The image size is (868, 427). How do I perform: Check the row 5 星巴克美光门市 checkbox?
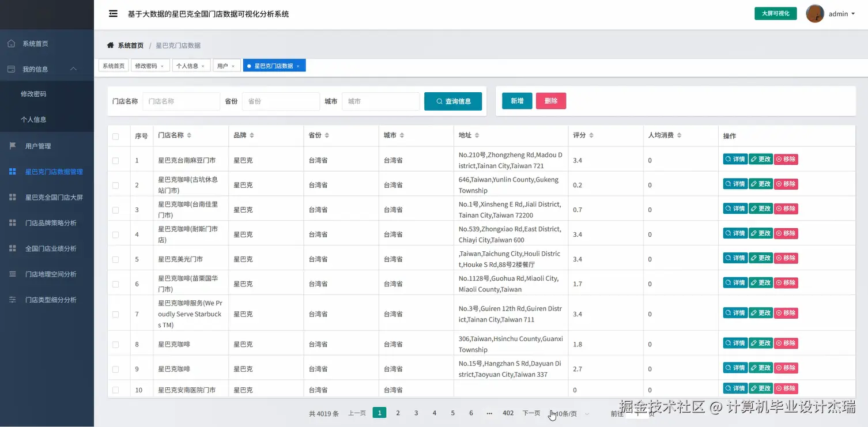[x=115, y=260]
